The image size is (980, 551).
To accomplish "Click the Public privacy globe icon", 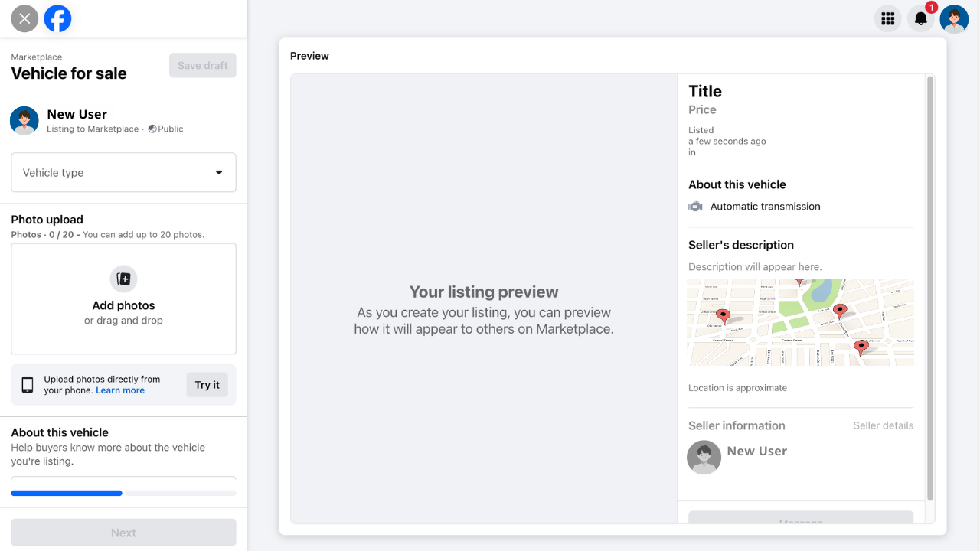I will click(152, 129).
